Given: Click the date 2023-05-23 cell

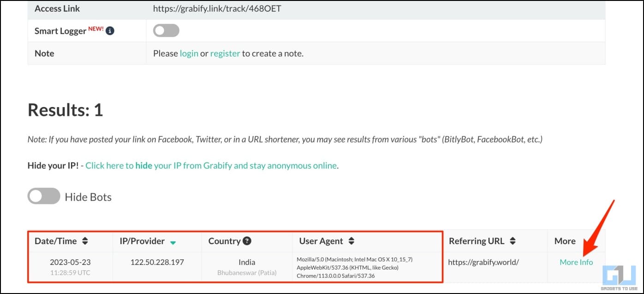Looking at the screenshot, I should click(70, 262).
